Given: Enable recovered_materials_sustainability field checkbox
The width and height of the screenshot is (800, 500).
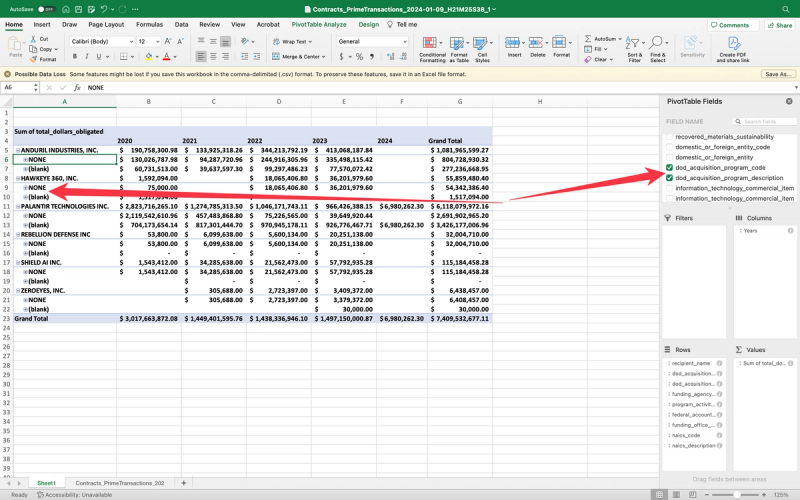Looking at the screenshot, I should click(x=669, y=136).
